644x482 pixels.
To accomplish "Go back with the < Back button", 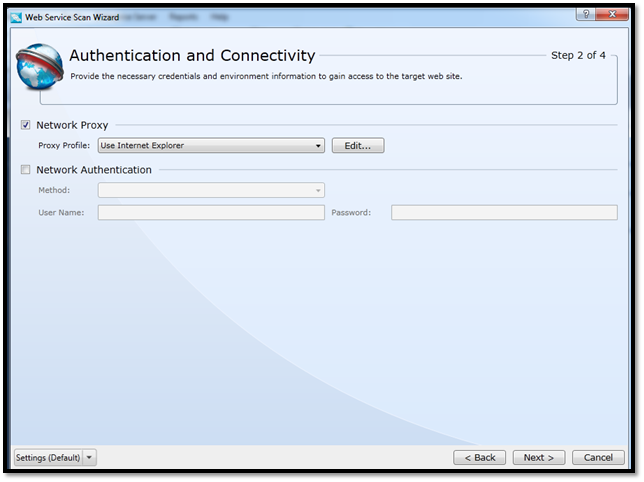I will coord(479,457).
